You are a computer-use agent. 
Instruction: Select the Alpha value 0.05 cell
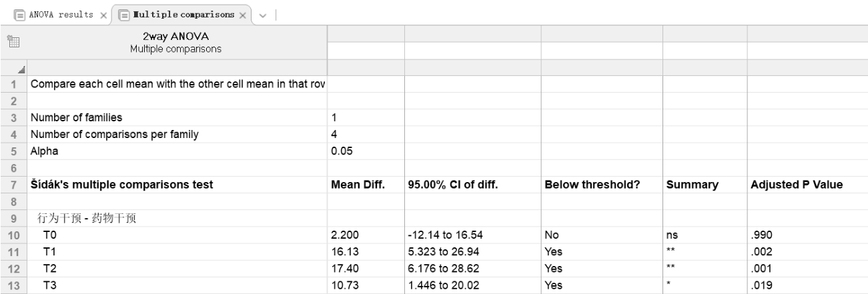(341, 151)
